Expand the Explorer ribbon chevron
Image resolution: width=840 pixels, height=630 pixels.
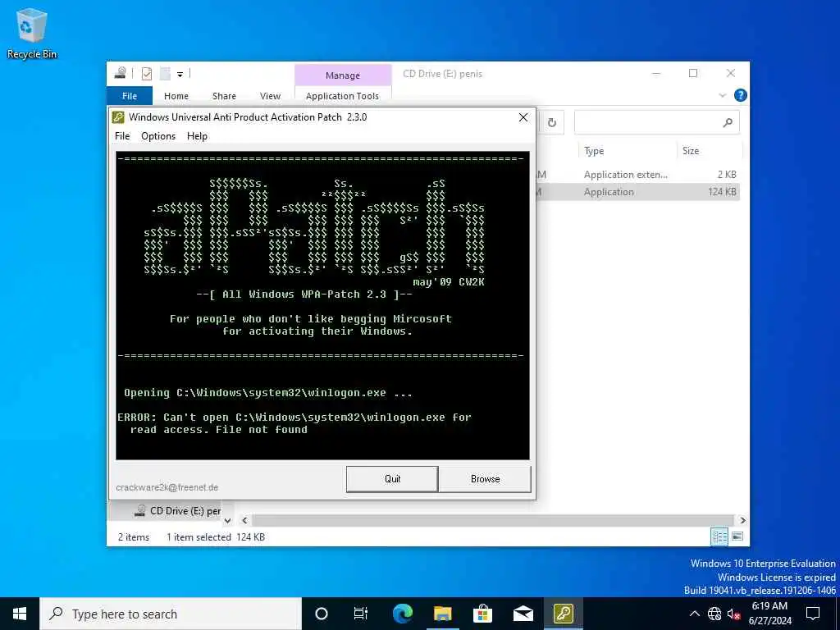(722, 95)
